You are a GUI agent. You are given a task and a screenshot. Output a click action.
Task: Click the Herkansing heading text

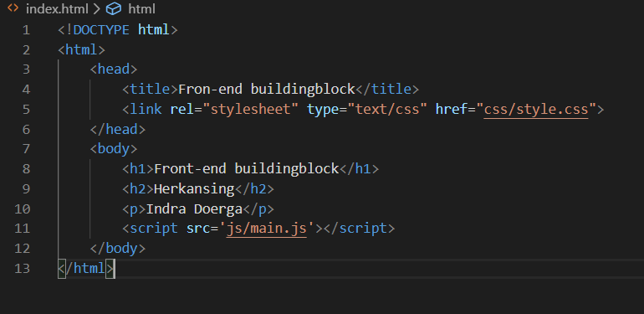[194, 189]
